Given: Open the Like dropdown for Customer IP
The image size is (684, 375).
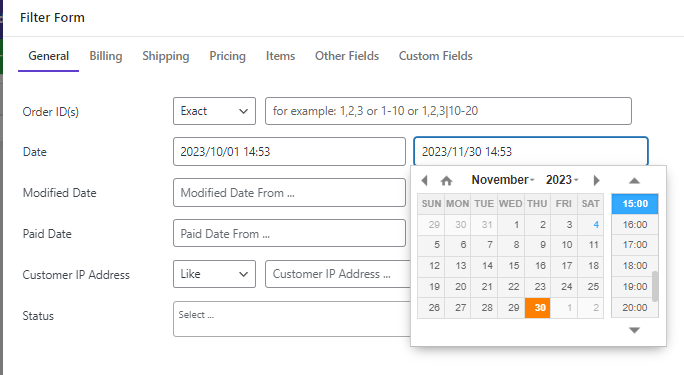Looking at the screenshot, I should coord(214,274).
